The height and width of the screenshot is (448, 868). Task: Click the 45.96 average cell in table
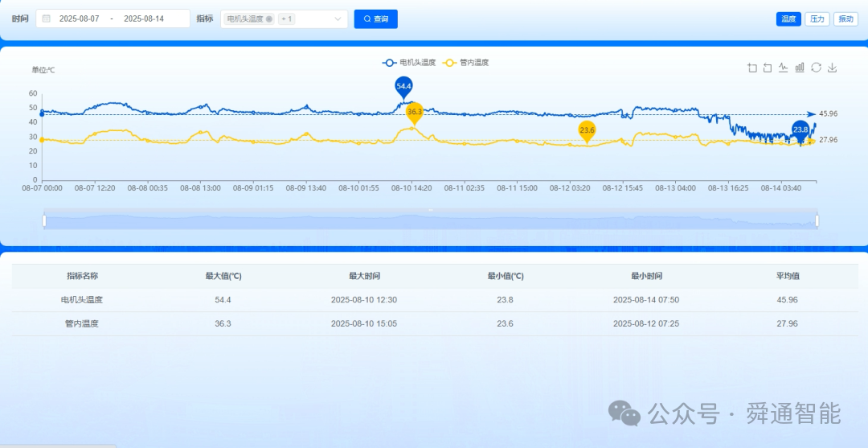(x=787, y=299)
